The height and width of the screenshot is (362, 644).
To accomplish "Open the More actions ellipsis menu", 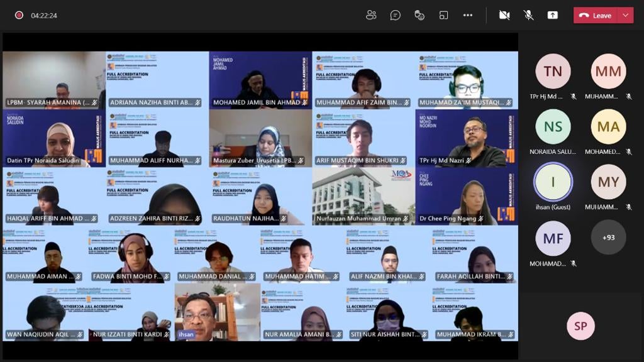I will (468, 15).
